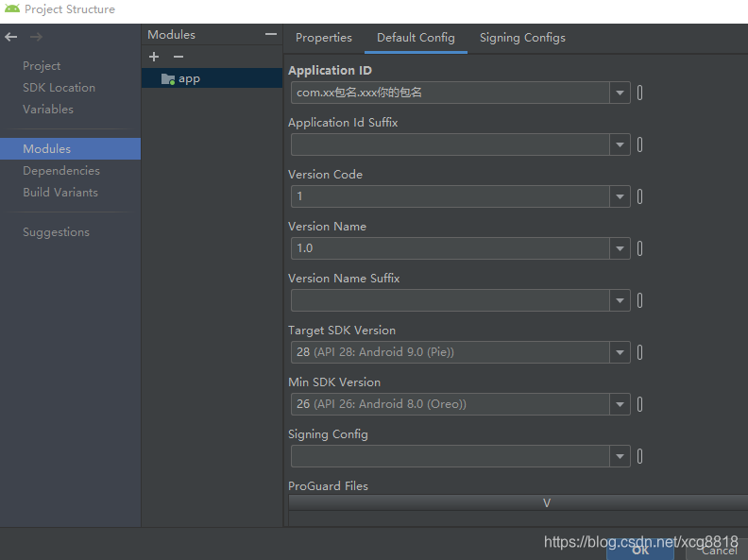Open the Application ID dropdown arrow
Viewport: 748px width, 560px height.
coord(620,93)
